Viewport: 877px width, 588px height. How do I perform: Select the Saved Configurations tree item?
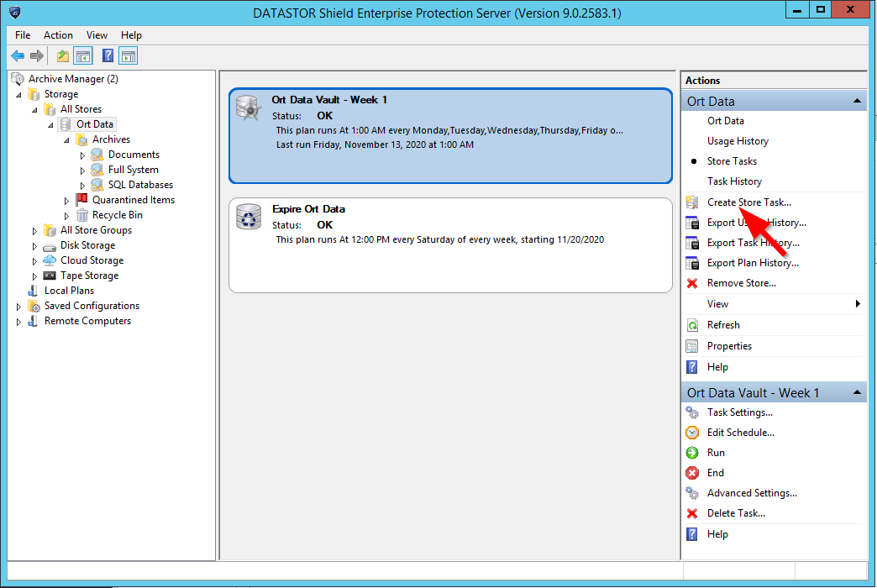pos(92,306)
